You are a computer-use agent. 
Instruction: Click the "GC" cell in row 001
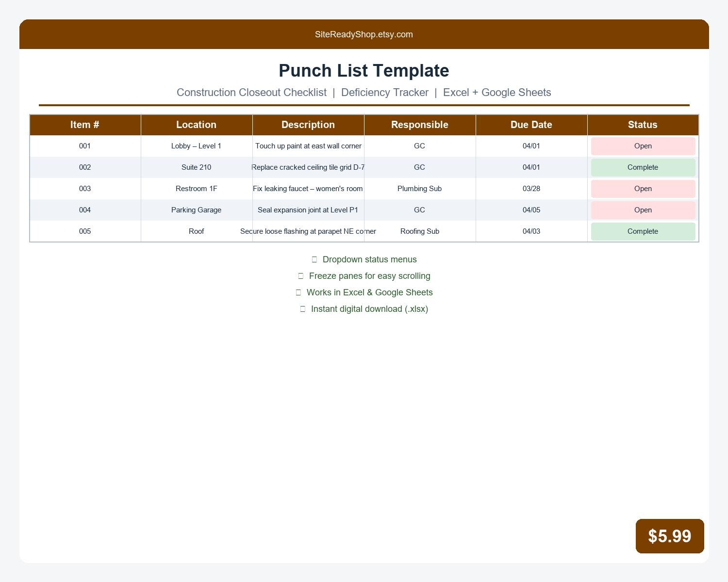420,146
